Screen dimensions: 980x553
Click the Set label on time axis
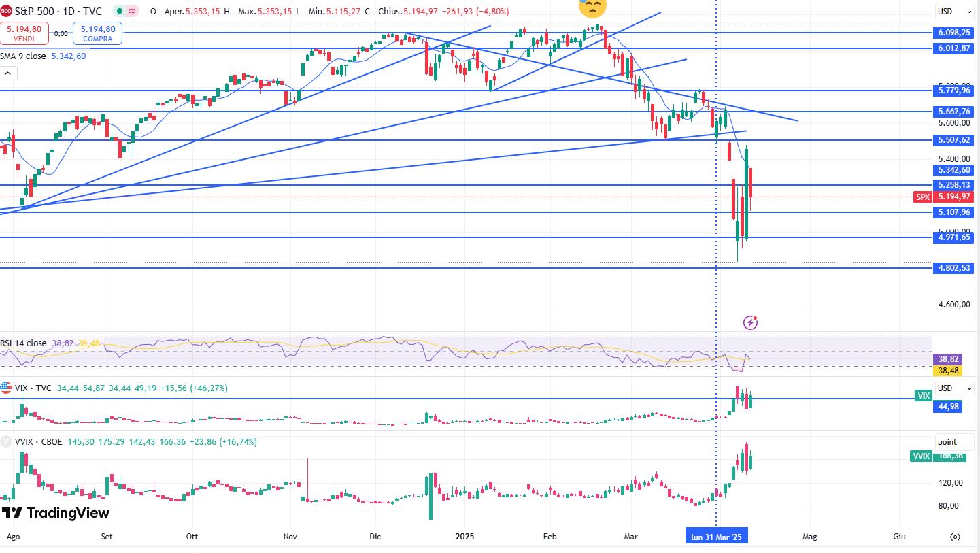[x=105, y=537]
